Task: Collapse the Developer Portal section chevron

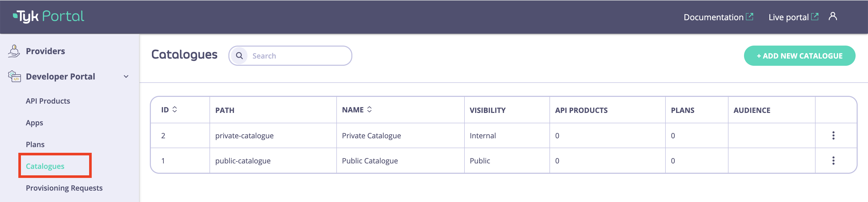Action: point(126,76)
